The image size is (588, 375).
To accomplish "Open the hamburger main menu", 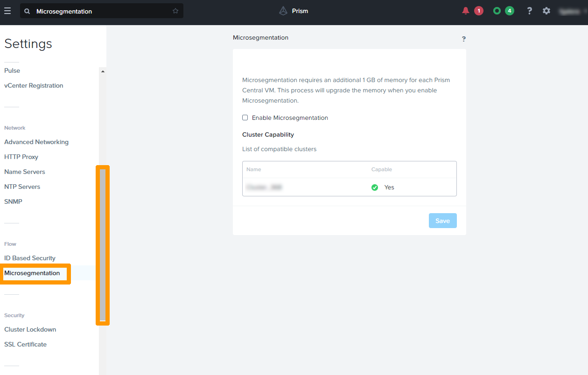I will [7, 11].
